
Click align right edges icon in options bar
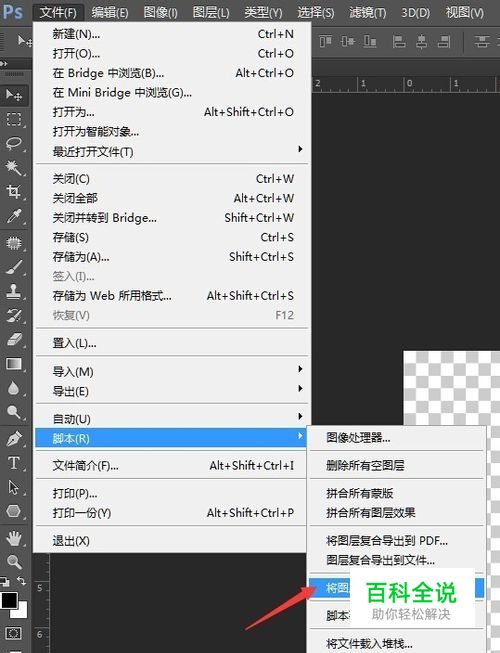point(444,41)
